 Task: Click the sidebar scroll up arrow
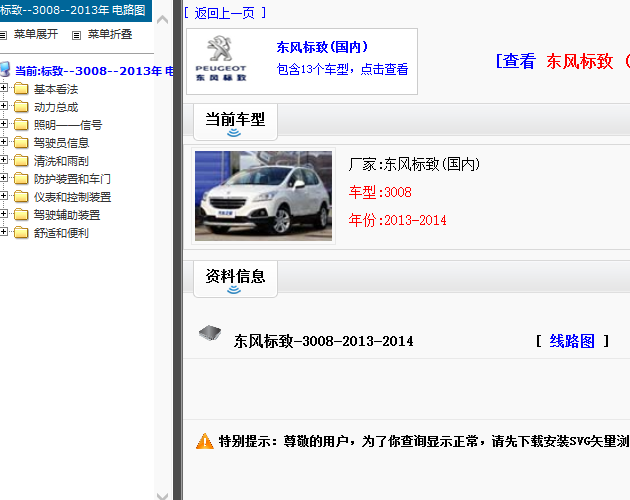[x=162, y=19]
